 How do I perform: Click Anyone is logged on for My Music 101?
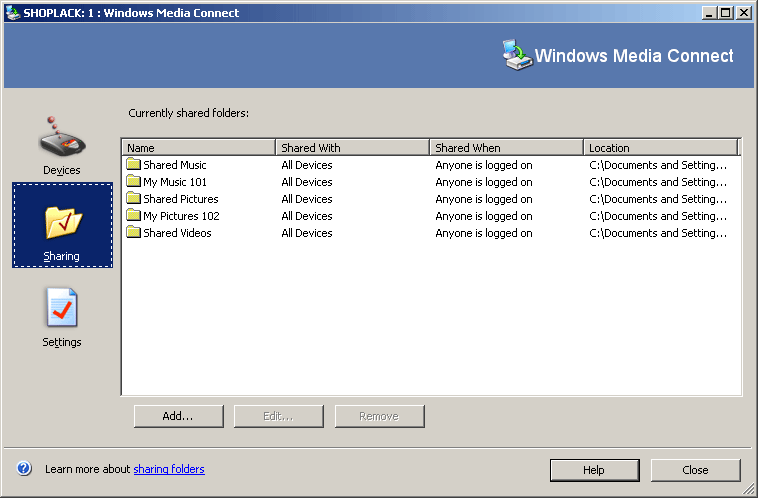point(484,182)
